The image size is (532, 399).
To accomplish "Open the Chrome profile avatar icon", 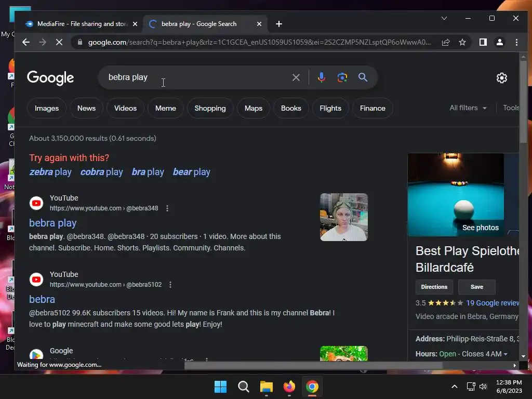I will coord(499,42).
